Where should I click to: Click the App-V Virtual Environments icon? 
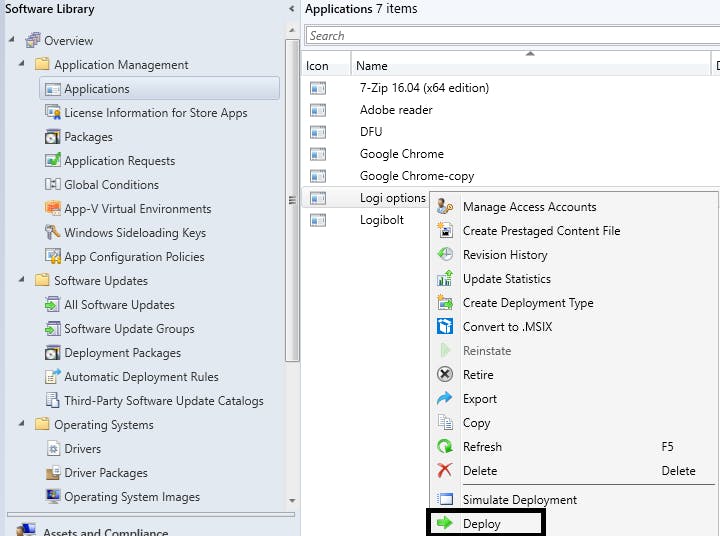tap(53, 209)
